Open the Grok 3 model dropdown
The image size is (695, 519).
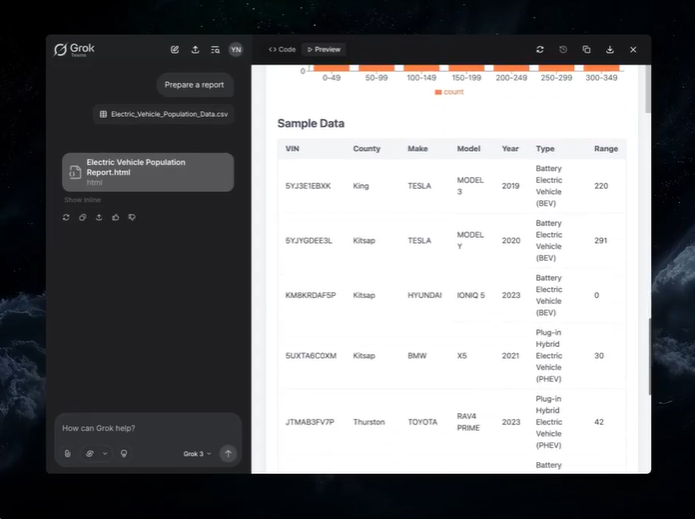coord(197,453)
